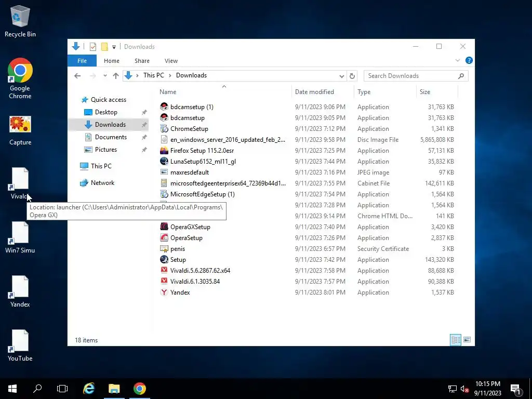Open the Action Center notification icon
The height and width of the screenshot is (399, 532).
click(x=516, y=389)
